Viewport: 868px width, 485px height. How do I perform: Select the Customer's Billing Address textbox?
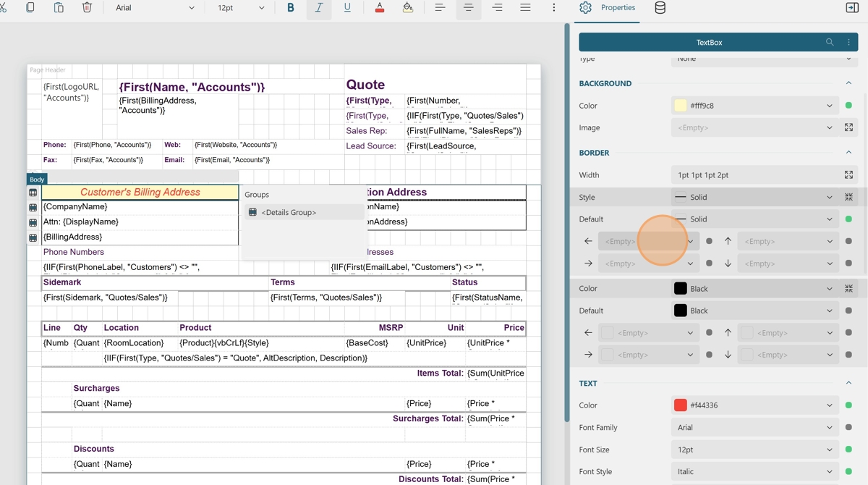pyautogui.click(x=140, y=192)
